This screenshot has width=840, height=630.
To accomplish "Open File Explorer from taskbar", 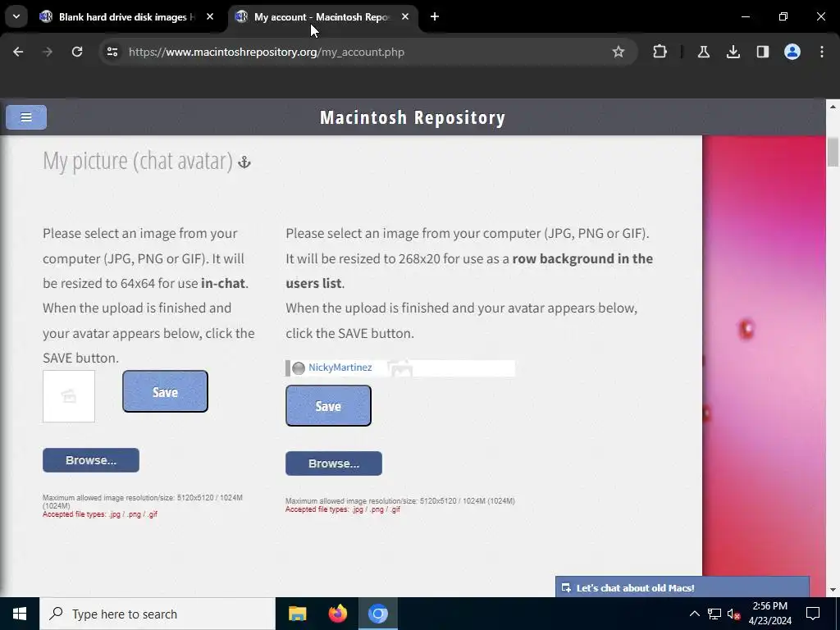I will pyautogui.click(x=297, y=614).
